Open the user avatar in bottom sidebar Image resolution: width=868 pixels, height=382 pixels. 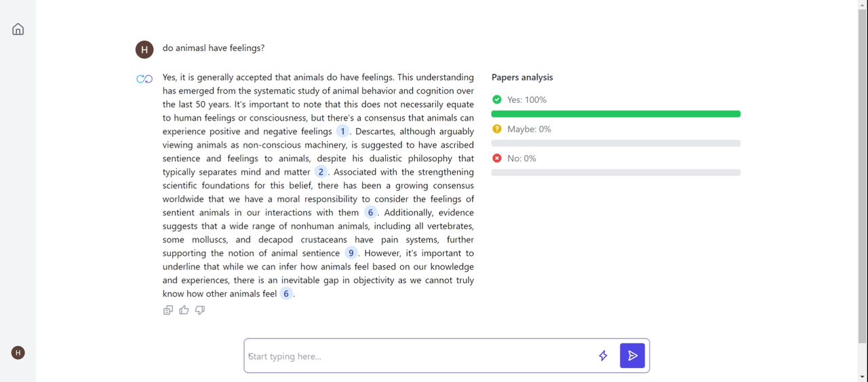pyautogui.click(x=18, y=352)
